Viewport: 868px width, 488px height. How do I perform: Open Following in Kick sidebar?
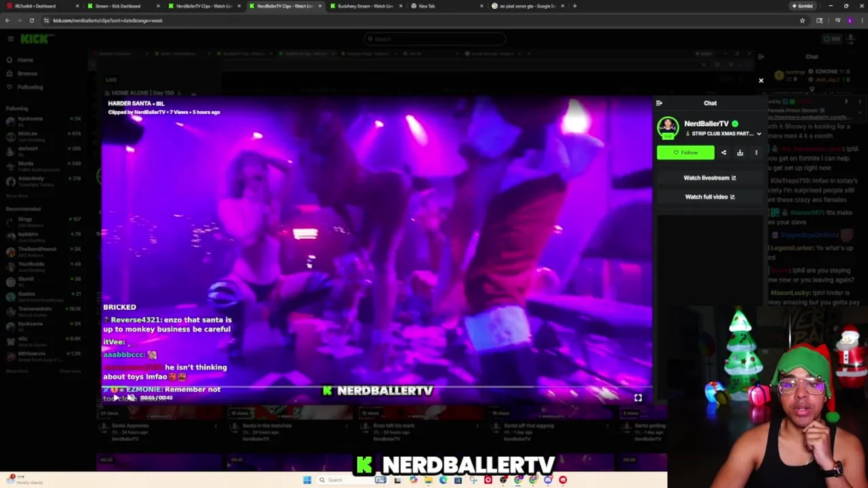tap(30, 87)
